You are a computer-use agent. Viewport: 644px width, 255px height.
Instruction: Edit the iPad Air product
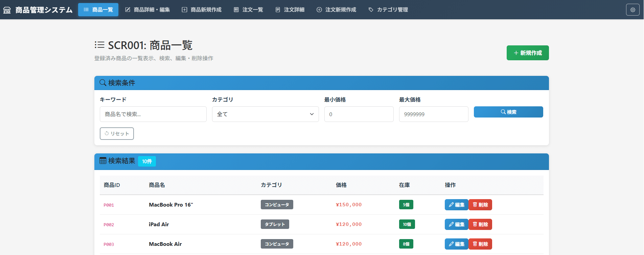(x=456, y=225)
